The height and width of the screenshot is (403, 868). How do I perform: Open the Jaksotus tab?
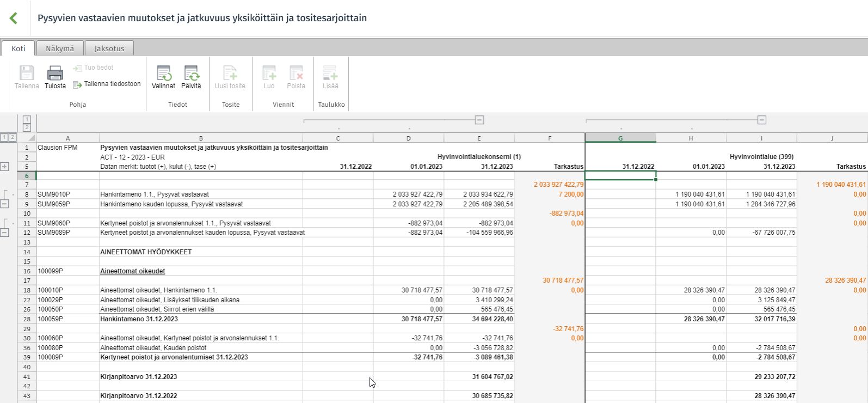click(x=109, y=48)
